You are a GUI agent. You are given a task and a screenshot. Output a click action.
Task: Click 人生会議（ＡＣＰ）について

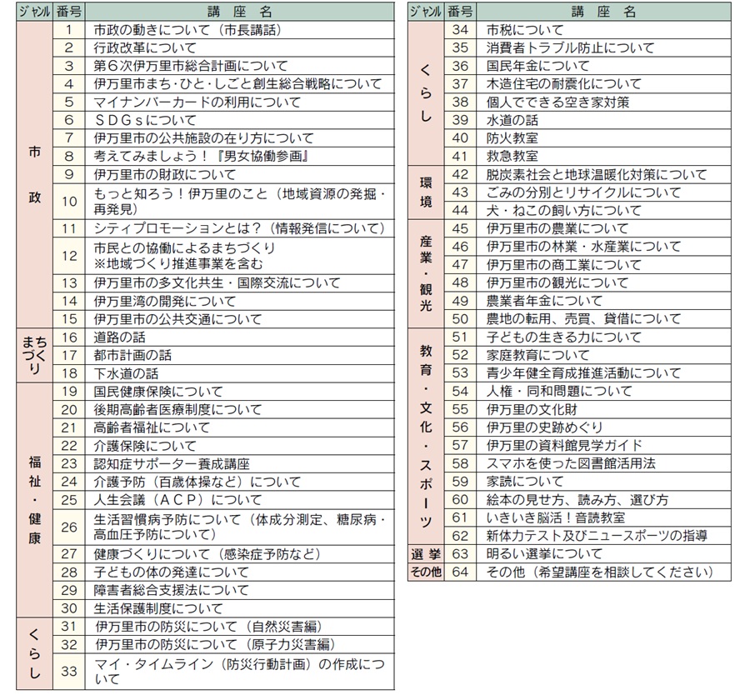pyautogui.click(x=178, y=500)
